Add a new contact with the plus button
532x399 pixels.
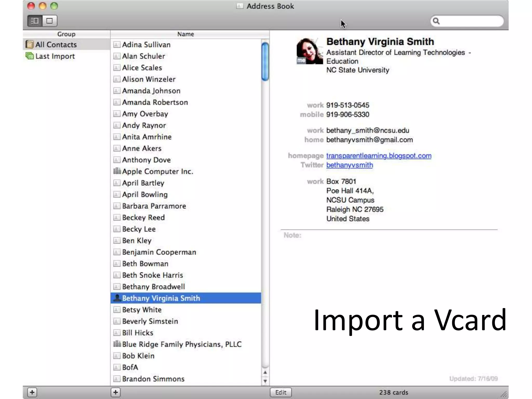116,392
